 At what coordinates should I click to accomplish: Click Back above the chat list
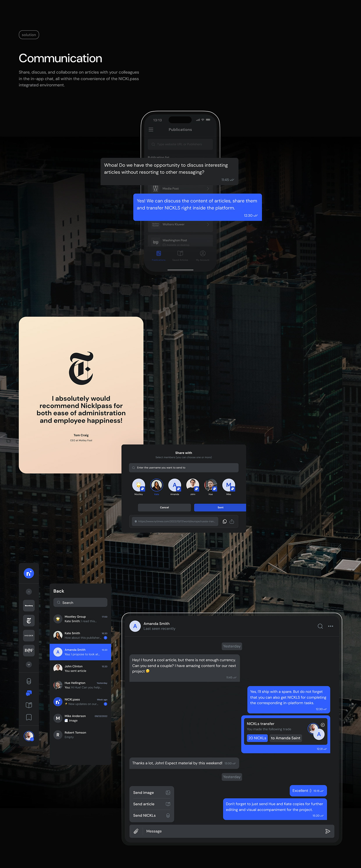point(59,591)
